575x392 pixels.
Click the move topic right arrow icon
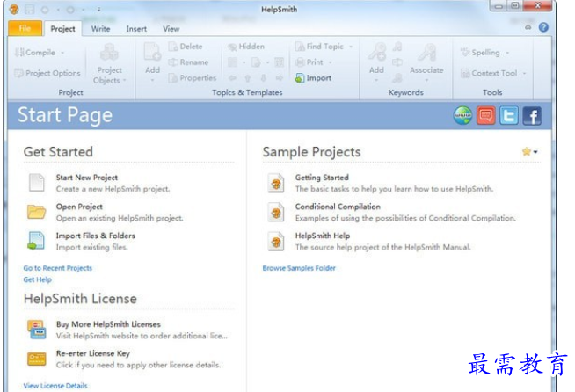(x=280, y=77)
